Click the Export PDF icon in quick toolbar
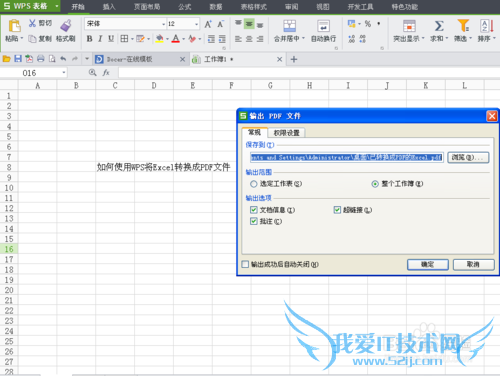This screenshot has height=376, width=500. click(x=29, y=59)
